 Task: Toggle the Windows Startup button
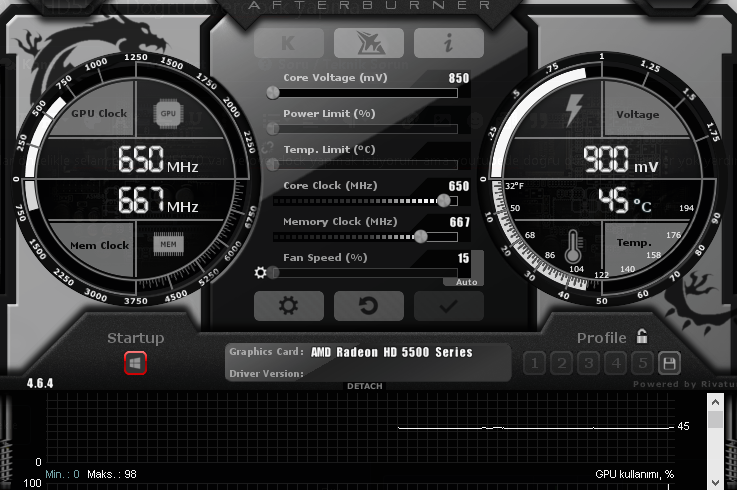(x=135, y=363)
